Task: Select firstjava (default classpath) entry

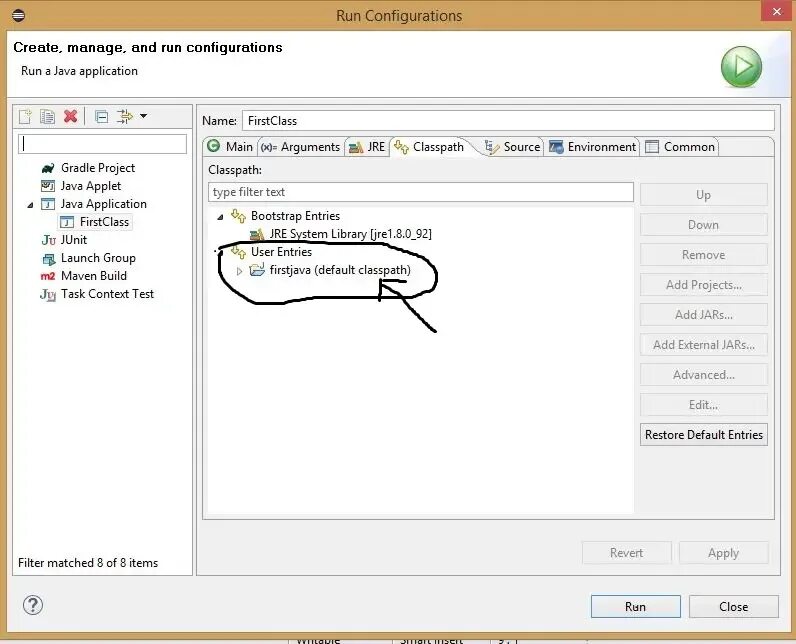Action: tap(340, 270)
